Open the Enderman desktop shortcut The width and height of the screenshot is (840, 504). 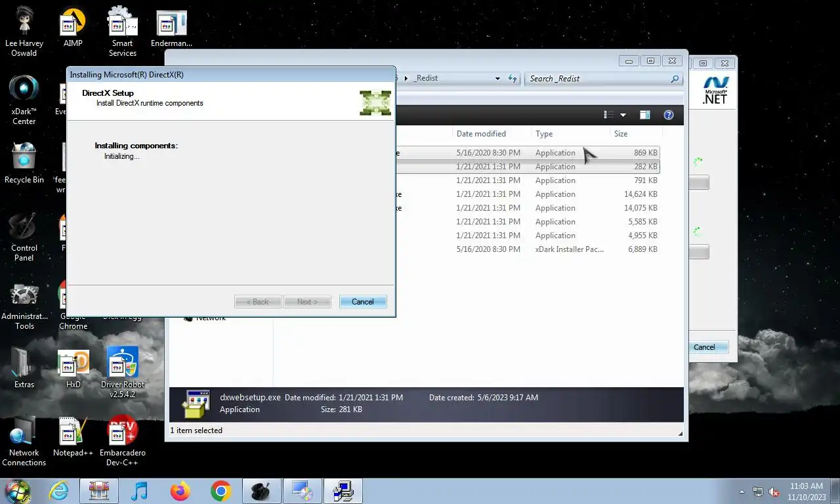(x=171, y=30)
